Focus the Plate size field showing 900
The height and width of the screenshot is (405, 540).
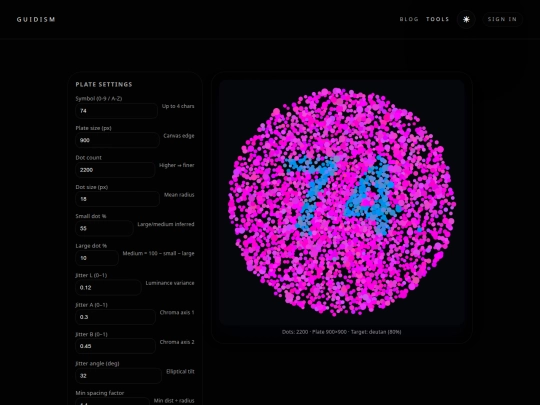(x=117, y=140)
